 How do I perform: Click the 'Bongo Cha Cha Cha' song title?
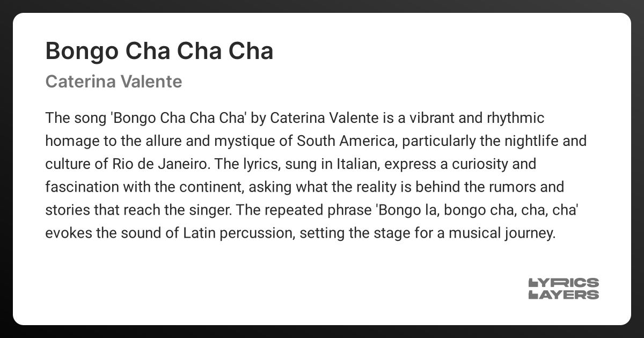point(159,52)
